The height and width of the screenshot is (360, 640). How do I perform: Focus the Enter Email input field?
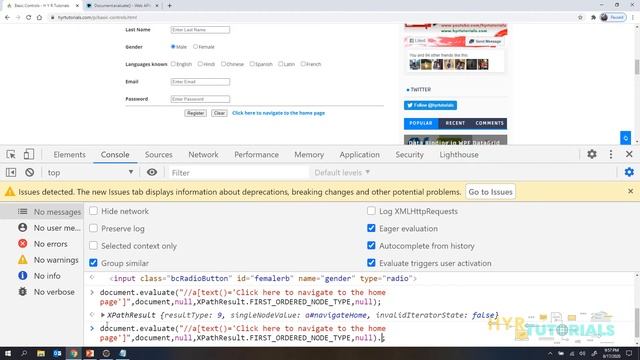pyautogui.click(x=200, y=82)
